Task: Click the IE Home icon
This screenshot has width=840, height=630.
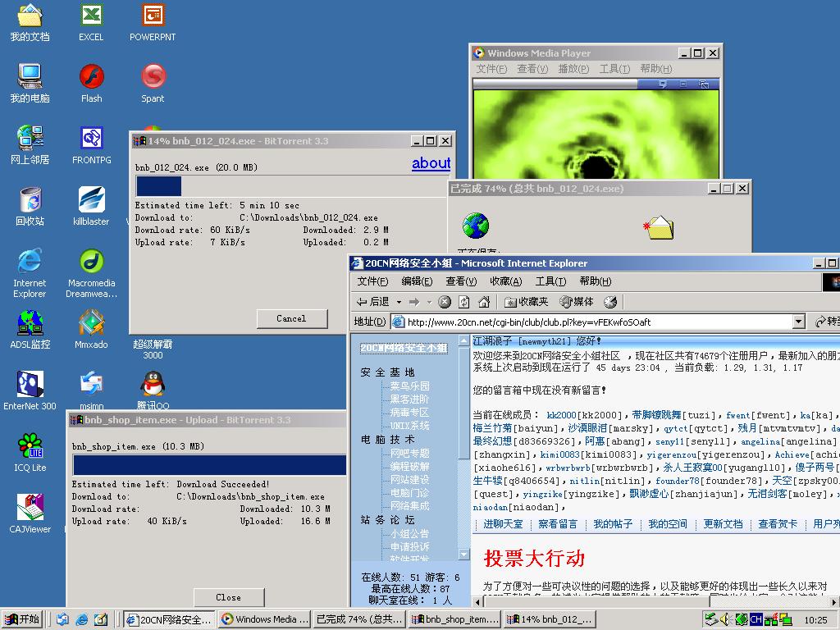Action: 484,302
